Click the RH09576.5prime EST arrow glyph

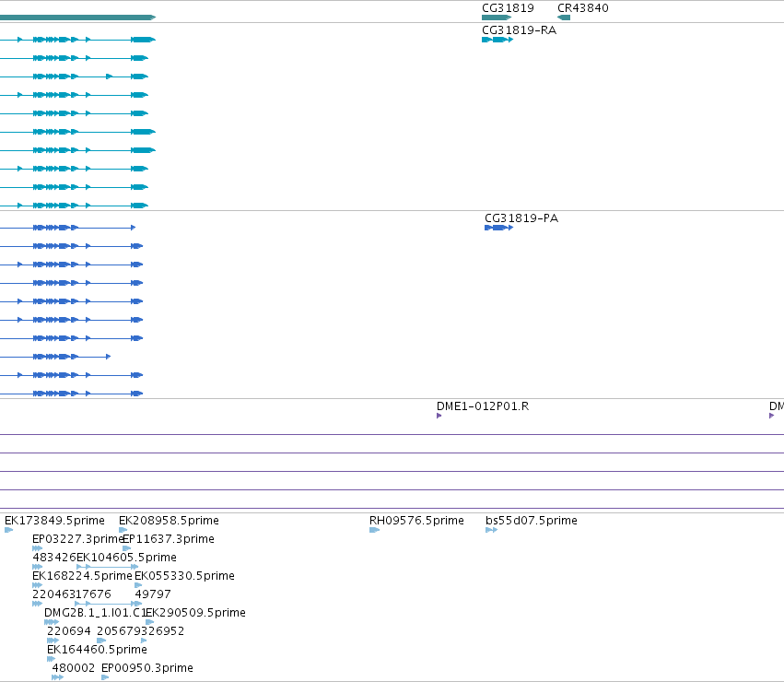point(375,530)
